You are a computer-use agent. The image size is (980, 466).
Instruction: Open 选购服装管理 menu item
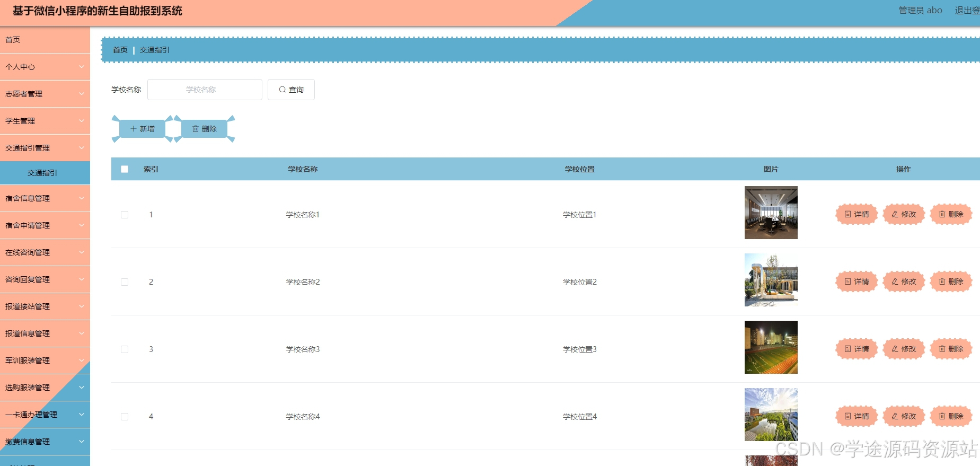pos(45,388)
